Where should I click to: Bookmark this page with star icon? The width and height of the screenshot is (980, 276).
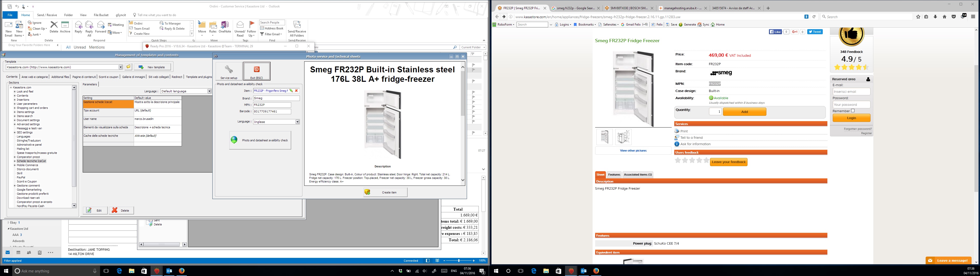coord(918,17)
